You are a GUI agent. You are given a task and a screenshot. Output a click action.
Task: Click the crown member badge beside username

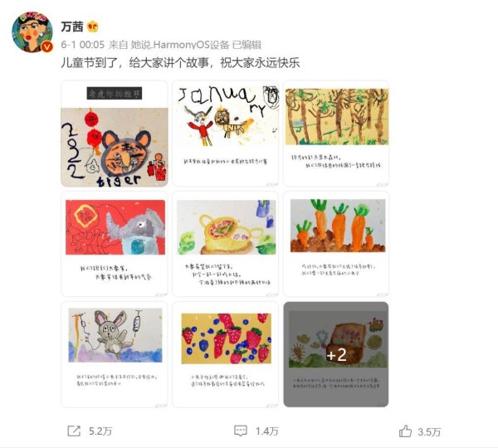pos(92,27)
